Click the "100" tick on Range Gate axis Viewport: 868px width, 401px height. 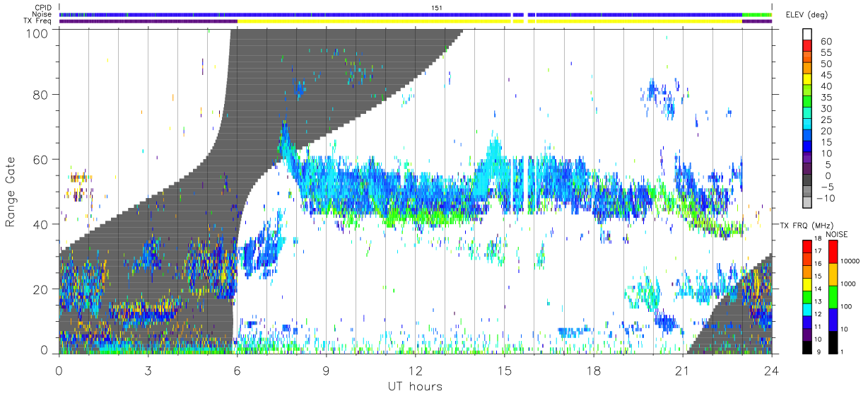(38, 33)
